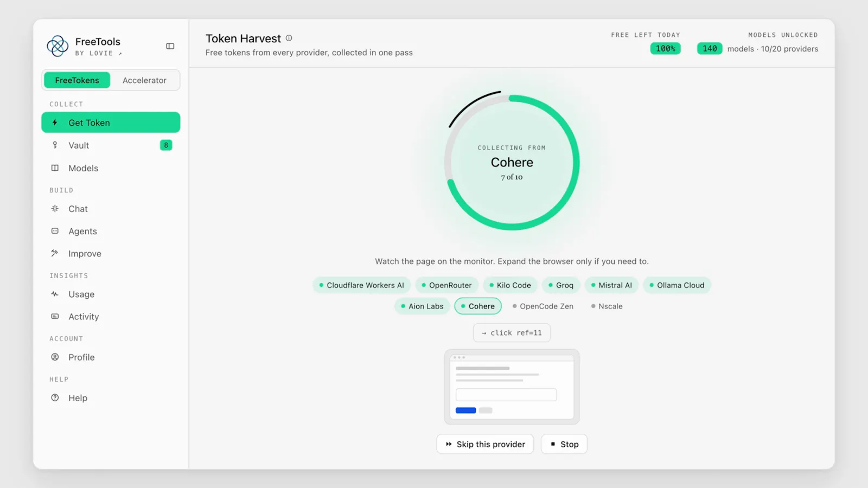This screenshot has width=868, height=488.
Task: Open the Vault section
Action: click(111, 145)
